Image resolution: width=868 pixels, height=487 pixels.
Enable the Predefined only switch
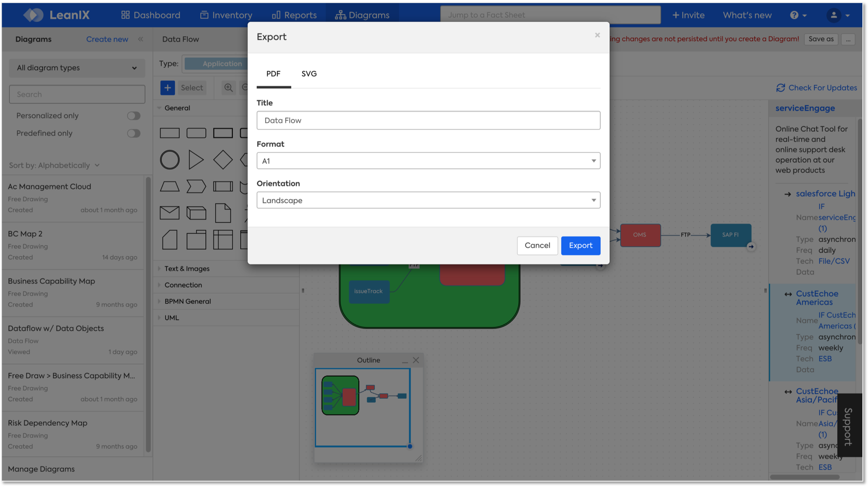pos(133,133)
